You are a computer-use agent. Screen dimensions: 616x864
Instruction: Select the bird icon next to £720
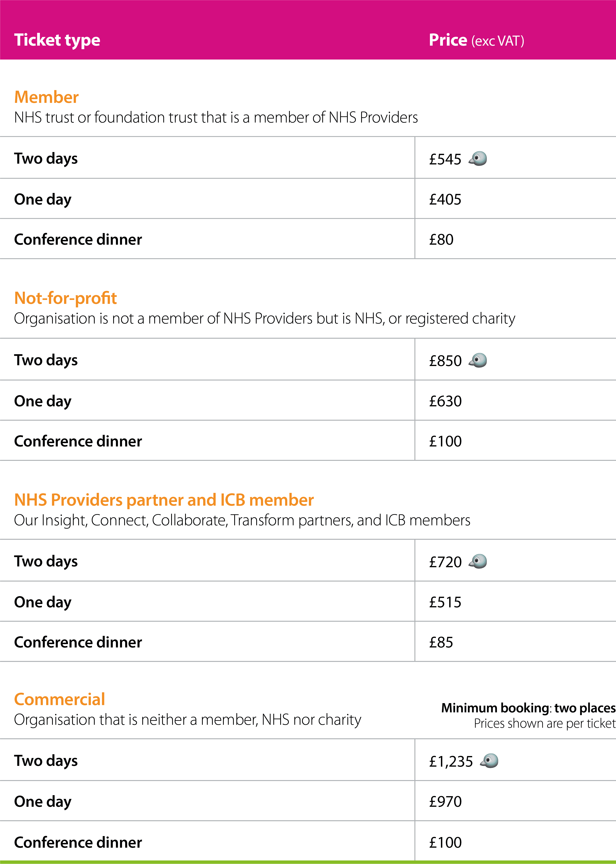pyautogui.click(x=478, y=562)
